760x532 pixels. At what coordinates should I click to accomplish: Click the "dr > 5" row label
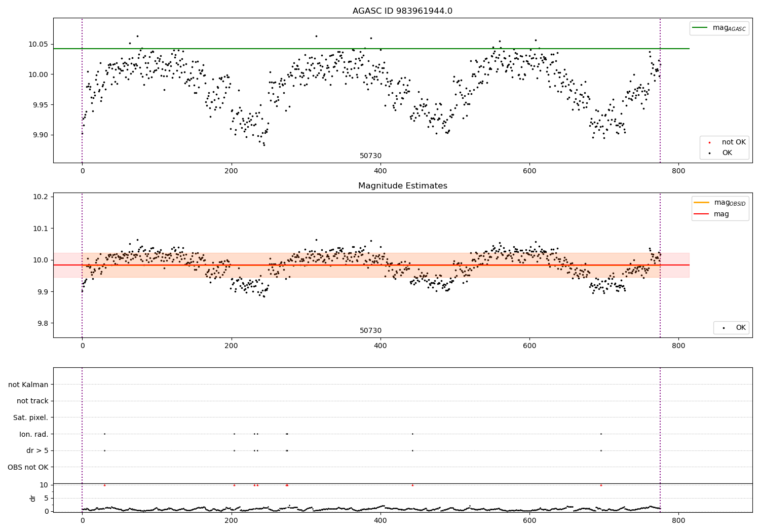point(37,450)
